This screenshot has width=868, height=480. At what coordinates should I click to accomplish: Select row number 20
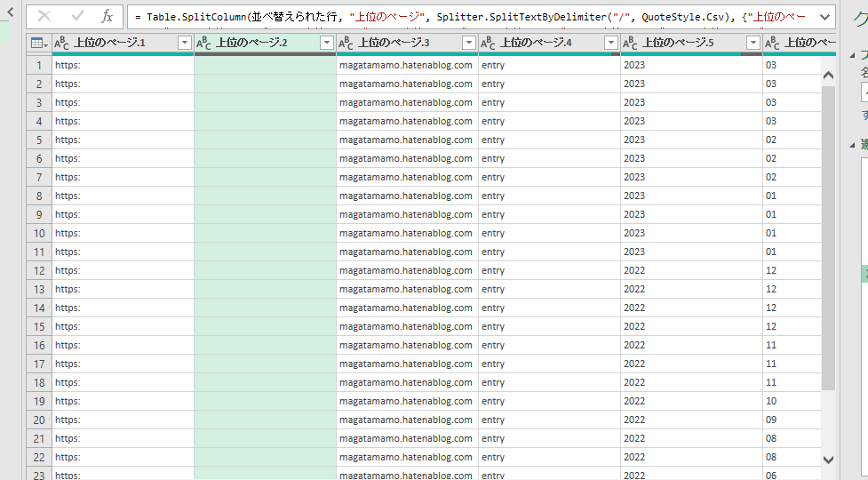39,420
